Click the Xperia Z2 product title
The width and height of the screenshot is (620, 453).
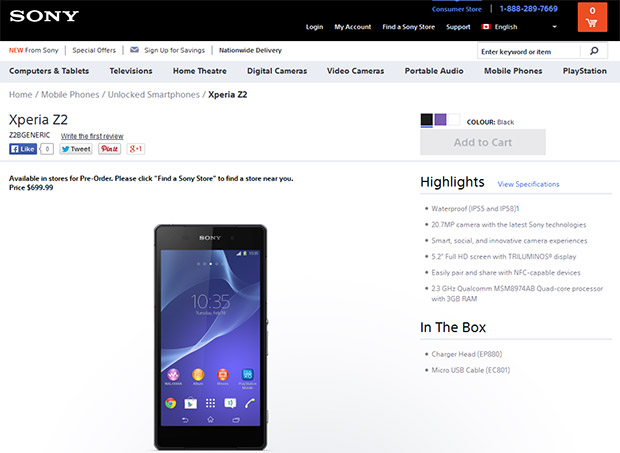pyautogui.click(x=38, y=119)
